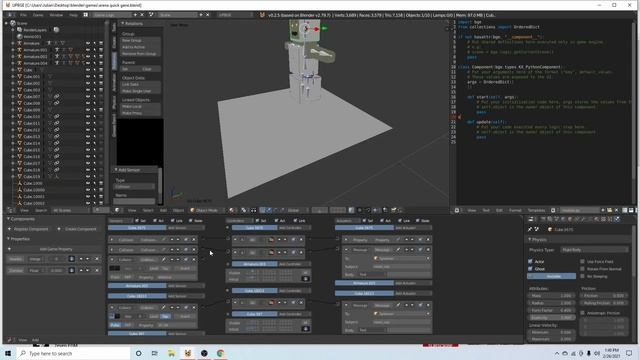This screenshot has height=360, width=640.
Task: Toggle renderability of Armature.004
Action: tap(101, 63)
